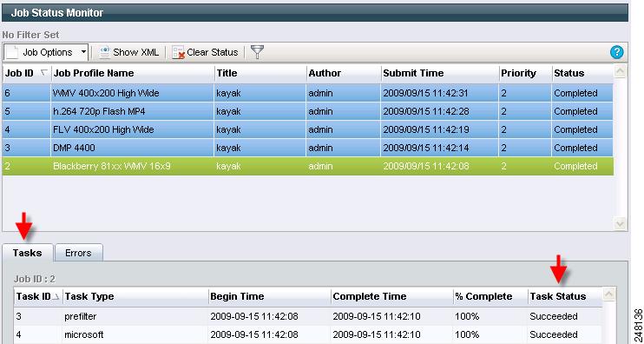Click the Show XML document icon

(x=105, y=52)
